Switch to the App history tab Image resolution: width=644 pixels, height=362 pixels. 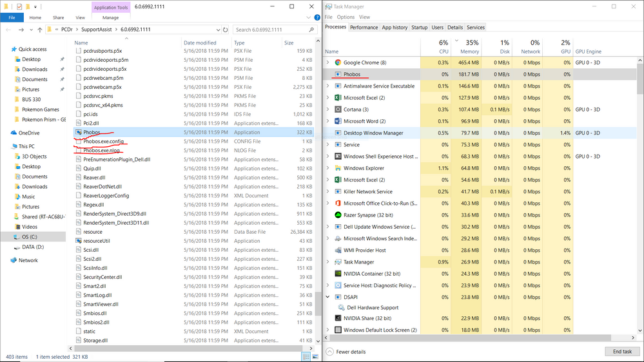point(395,28)
